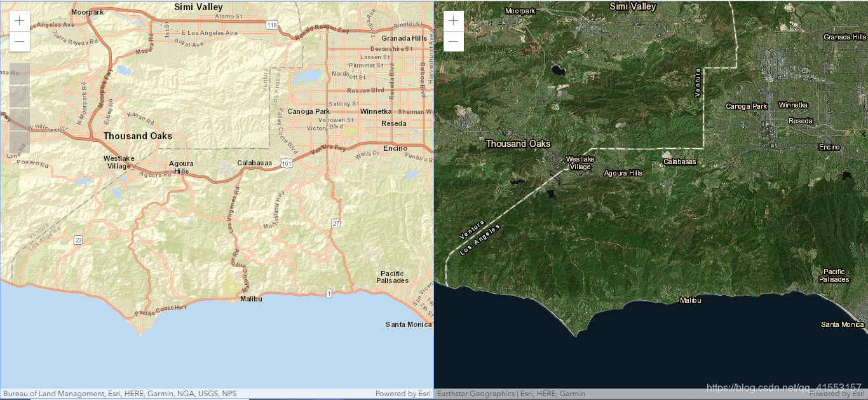Image resolution: width=868 pixels, height=400 pixels.
Task: Click Canoga Park label on left map
Action: pyautogui.click(x=309, y=111)
